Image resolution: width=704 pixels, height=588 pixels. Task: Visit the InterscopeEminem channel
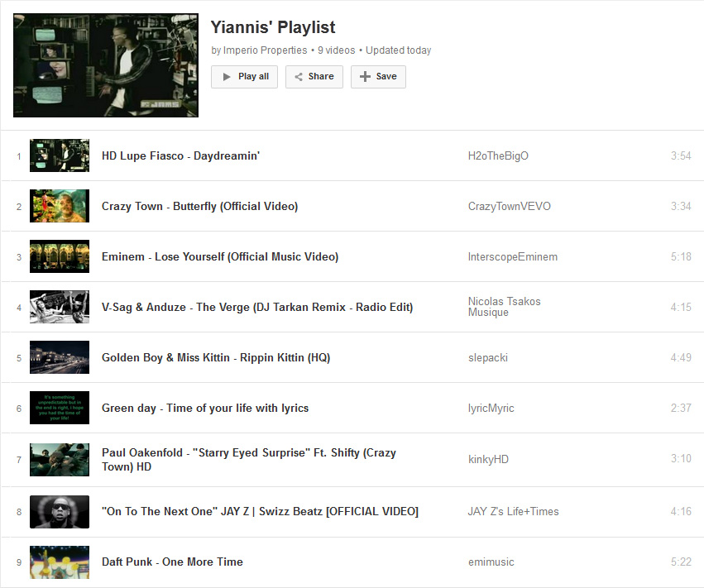[x=513, y=256]
